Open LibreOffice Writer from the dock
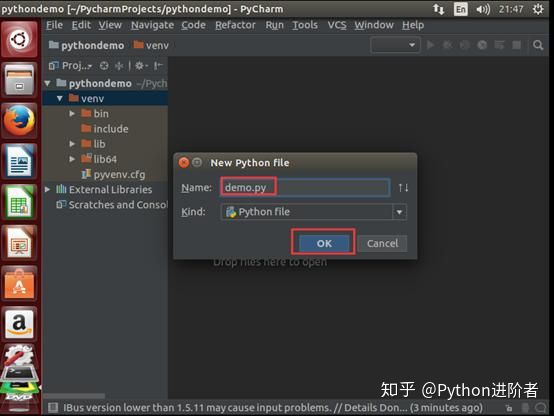Image resolution: width=554 pixels, height=416 pixels. (19, 162)
